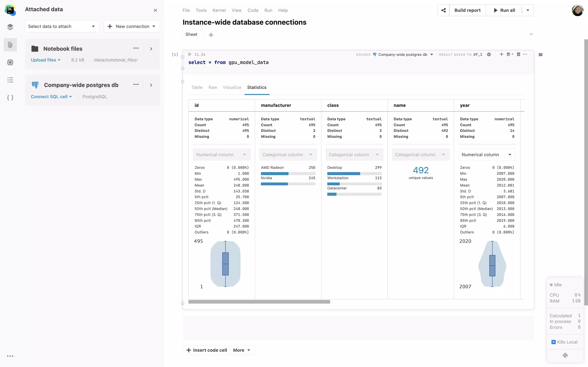This screenshot has height=367, width=588.
Task: Click the horizontal statistics scrollbar
Action: click(259, 302)
